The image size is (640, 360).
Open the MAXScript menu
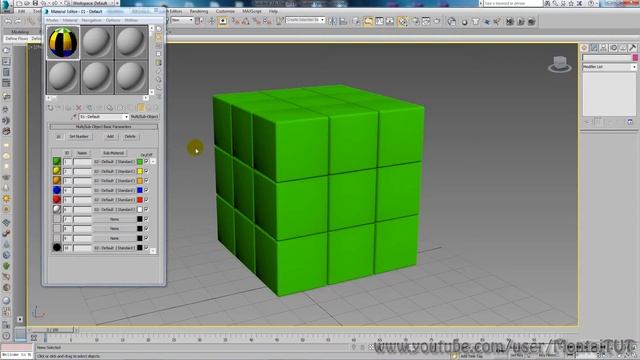tap(252, 11)
